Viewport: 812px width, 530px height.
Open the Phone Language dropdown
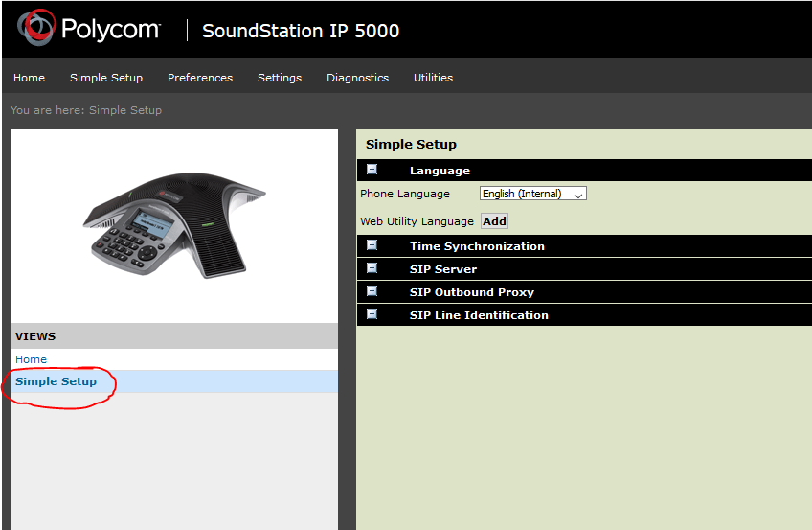click(532, 194)
